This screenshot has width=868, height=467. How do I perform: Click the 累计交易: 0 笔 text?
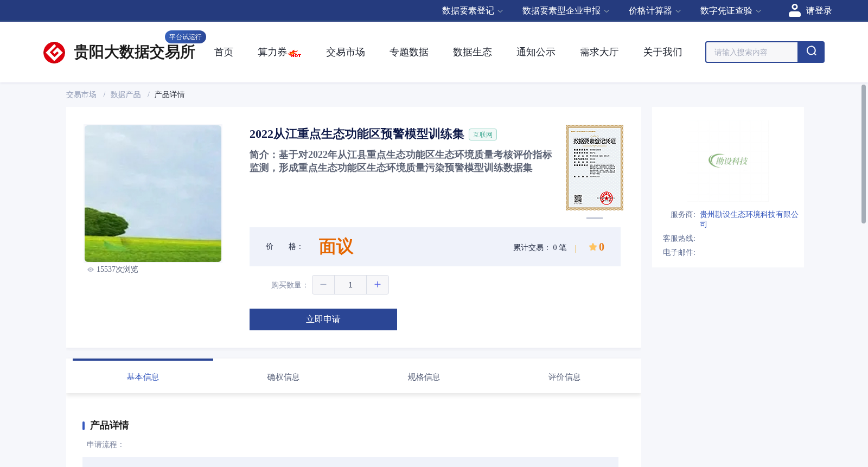[540, 248]
